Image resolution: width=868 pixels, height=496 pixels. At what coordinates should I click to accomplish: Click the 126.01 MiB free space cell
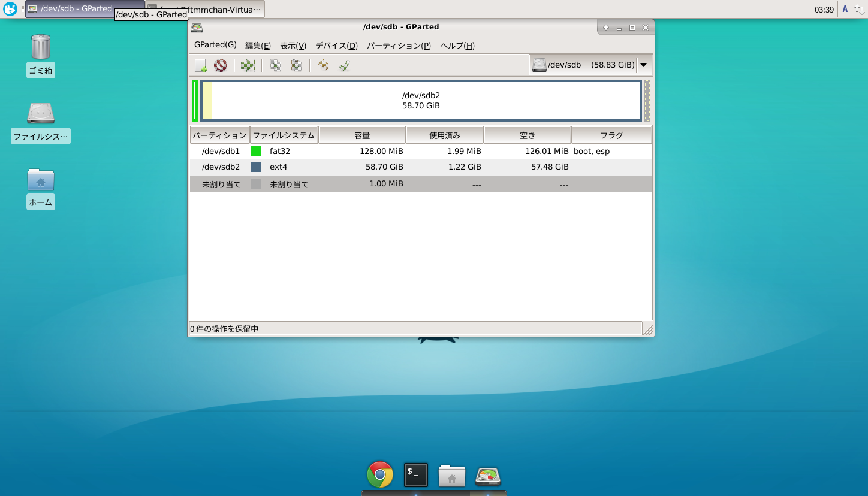pos(547,151)
